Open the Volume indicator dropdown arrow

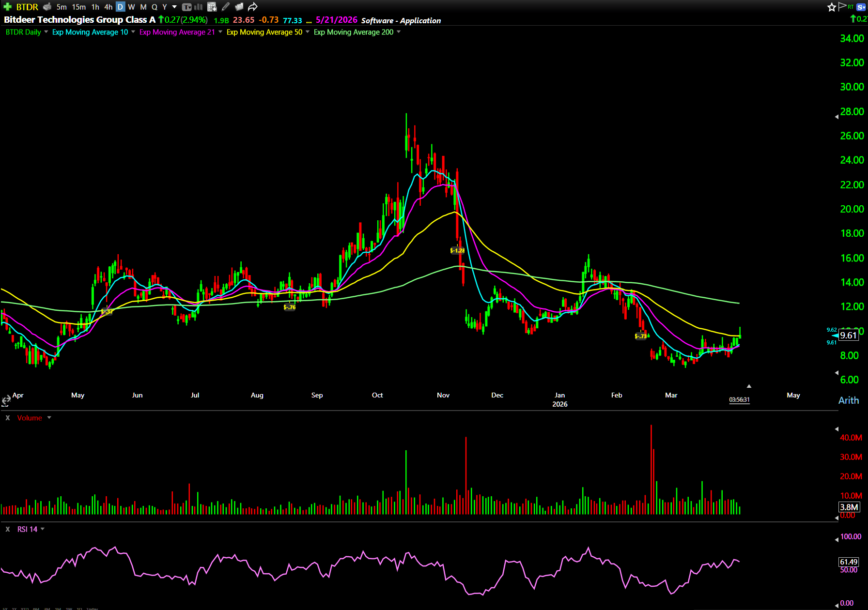pos(49,418)
